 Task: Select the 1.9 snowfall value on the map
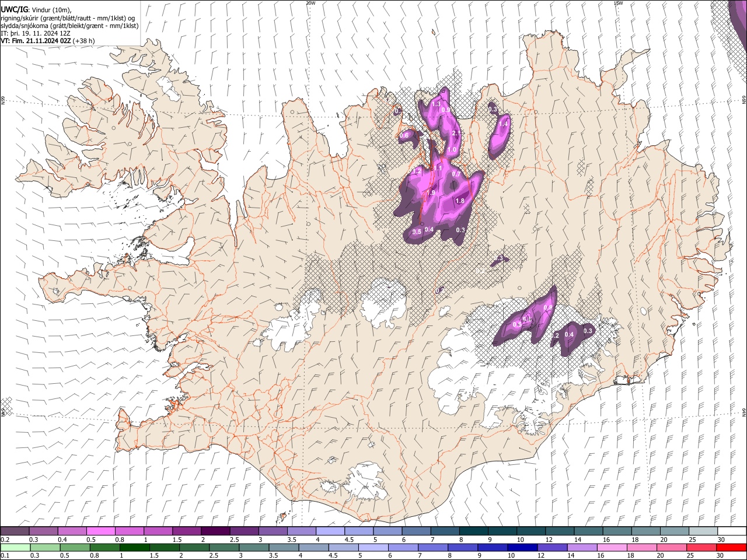[x=431, y=193]
